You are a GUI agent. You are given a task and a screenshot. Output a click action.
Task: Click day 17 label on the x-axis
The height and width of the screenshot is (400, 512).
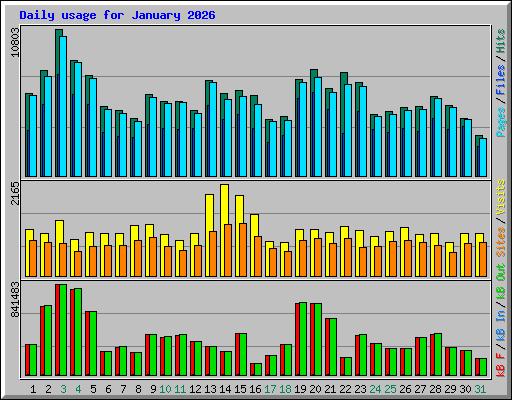coord(270,389)
